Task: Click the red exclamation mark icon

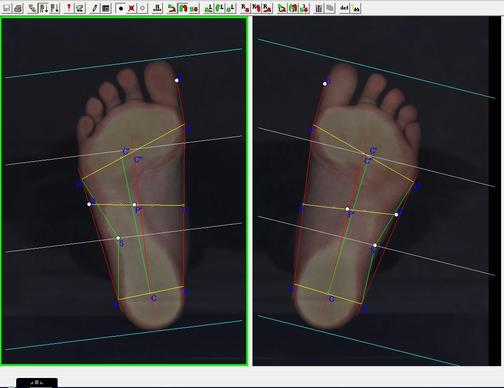Action: coord(69,8)
